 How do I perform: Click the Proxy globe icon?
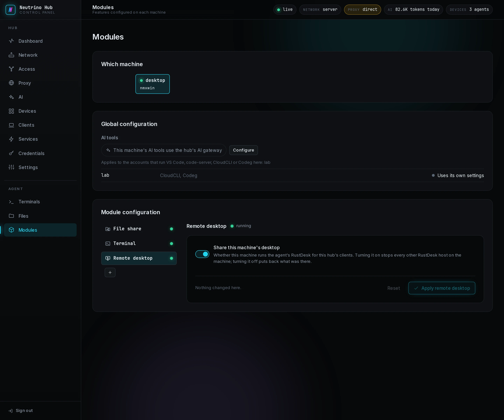pyautogui.click(x=11, y=83)
